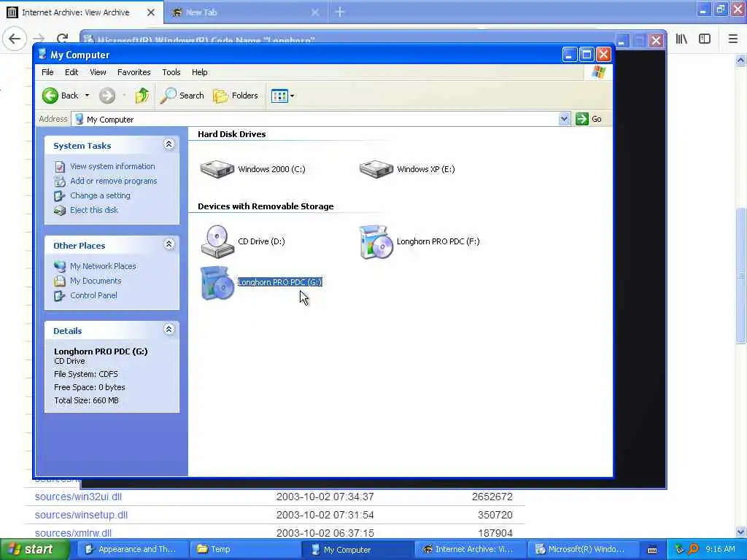This screenshot has width=747, height=560.
Task: Click the browser page vertical scrollbar thumb
Action: (x=740, y=275)
